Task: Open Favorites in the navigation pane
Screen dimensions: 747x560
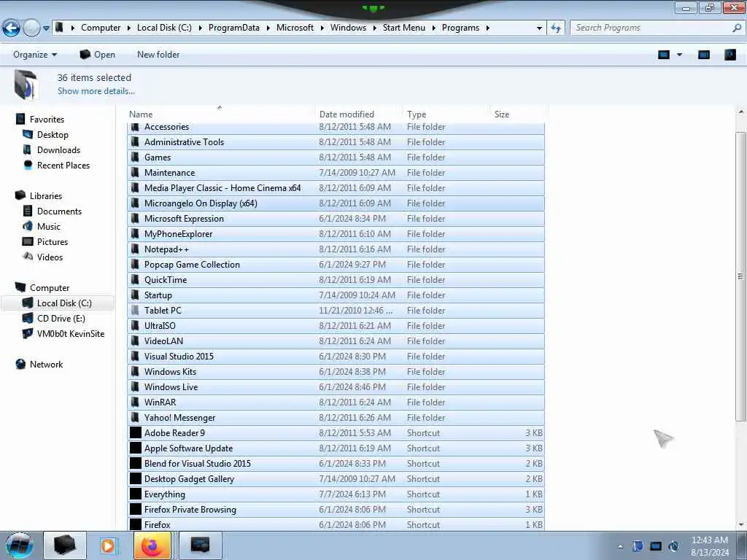Action: tap(47, 120)
